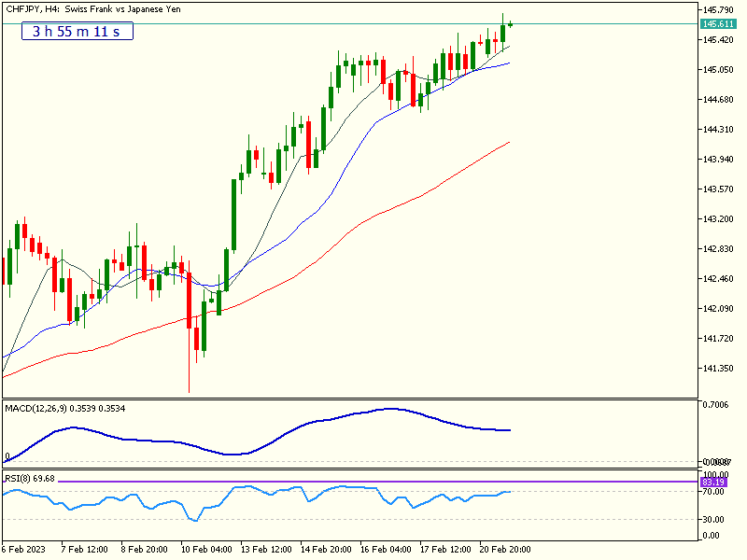Click the 6 Feb 2023 date label
This screenshot has width=747, height=560.
click(x=23, y=550)
